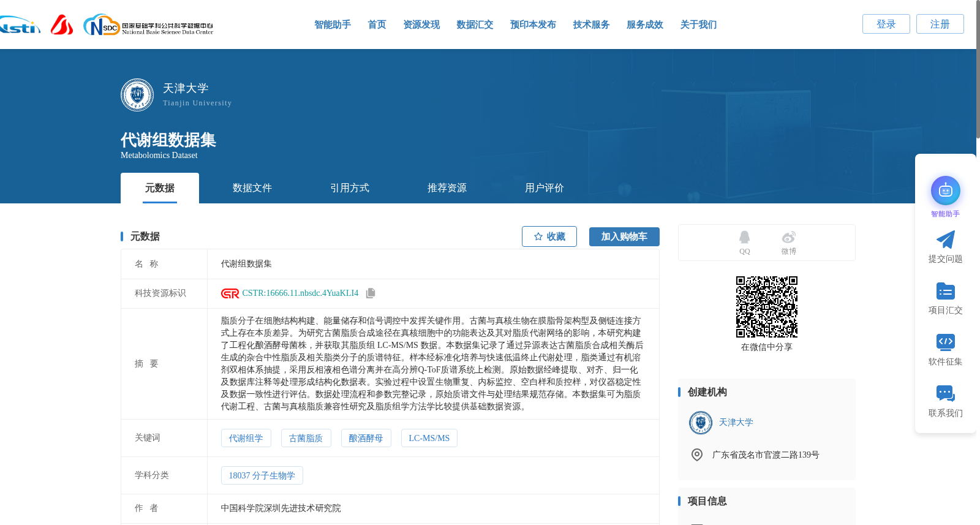Viewport: 980px width, 525px height.
Task: Open 资源发现 navigation item
Action: point(421,25)
